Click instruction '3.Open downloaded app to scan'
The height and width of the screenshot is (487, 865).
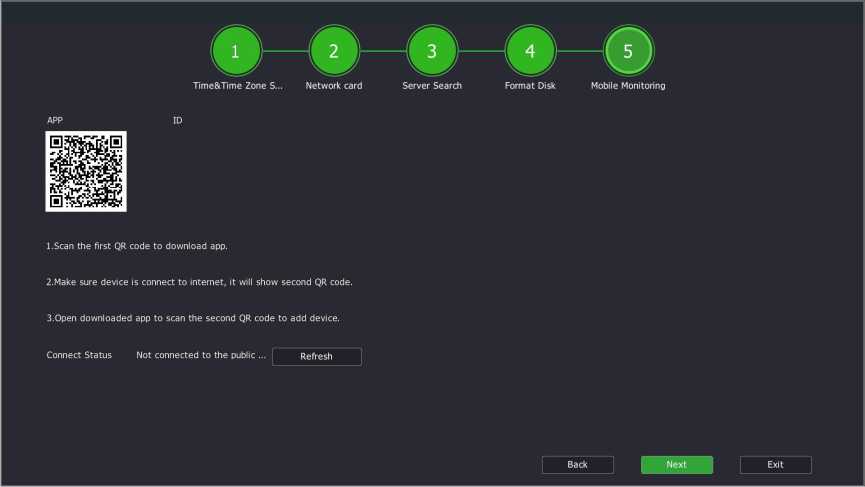click(x=193, y=318)
